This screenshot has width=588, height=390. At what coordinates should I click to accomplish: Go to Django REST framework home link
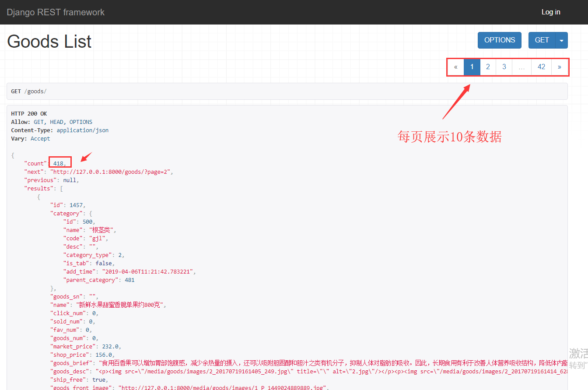coord(56,12)
